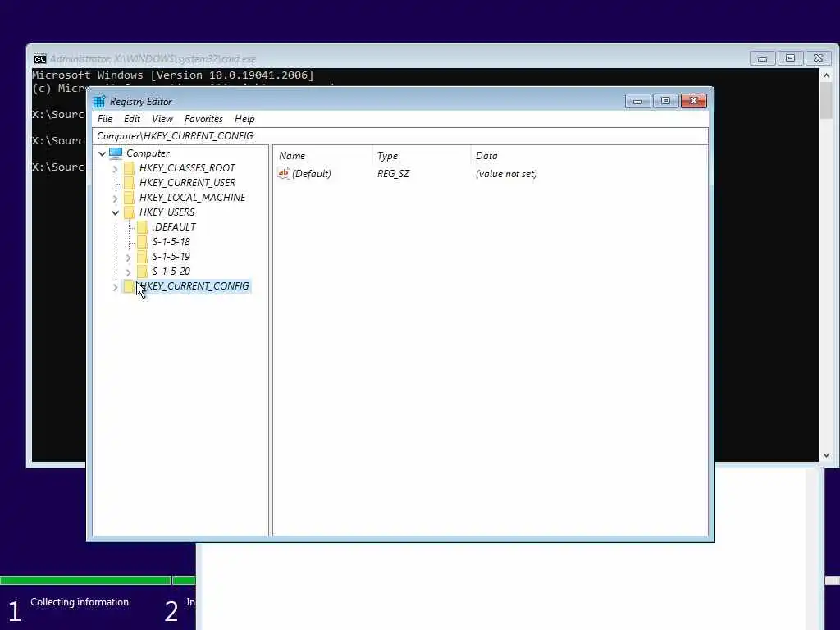Click the HKEY_CLASSES_ROOT folder icon
Screen dimensions: 840x630
pyautogui.click(x=129, y=168)
